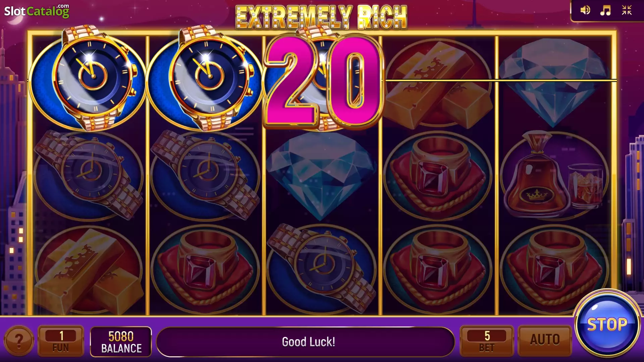The width and height of the screenshot is (644, 362).
Task: Exit fullscreen with the collapse arrows icon
Action: pos(627,10)
